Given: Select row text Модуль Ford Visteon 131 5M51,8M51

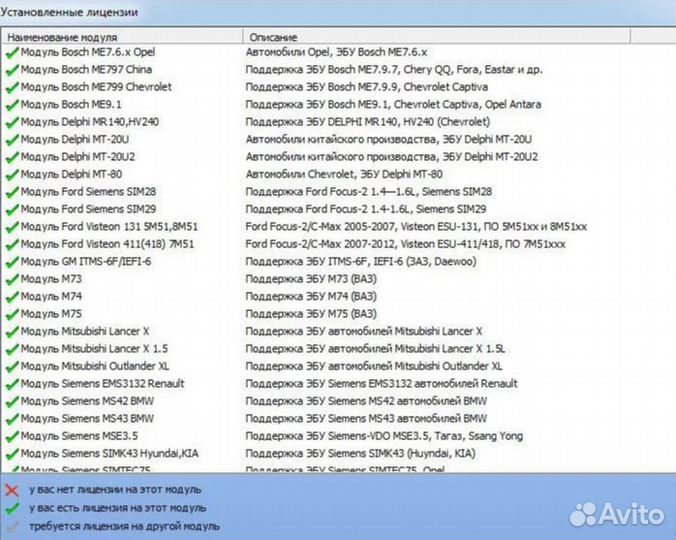Looking at the screenshot, I should 110,227.
